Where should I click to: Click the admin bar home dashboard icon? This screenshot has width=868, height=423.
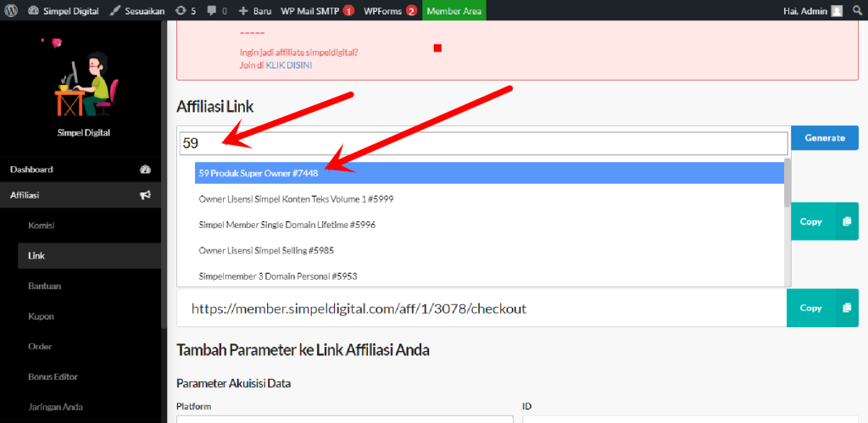pyautogui.click(x=33, y=10)
